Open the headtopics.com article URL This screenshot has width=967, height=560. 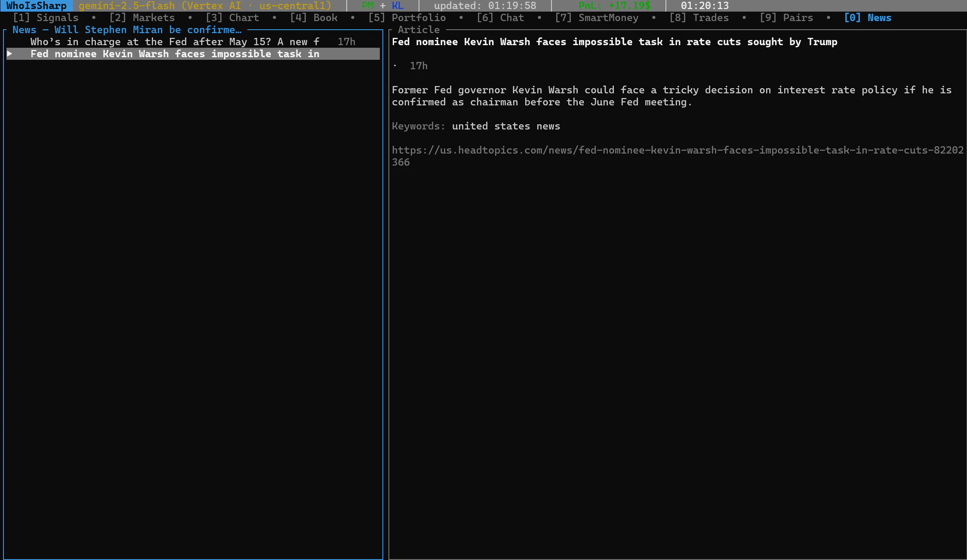[678, 150]
